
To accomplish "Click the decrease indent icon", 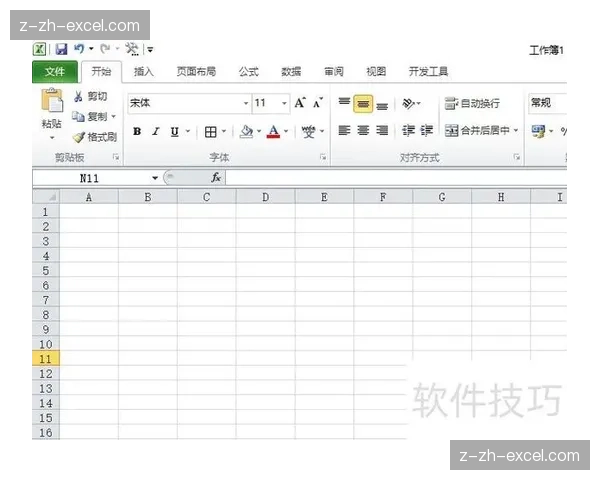I will tap(408, 131).
